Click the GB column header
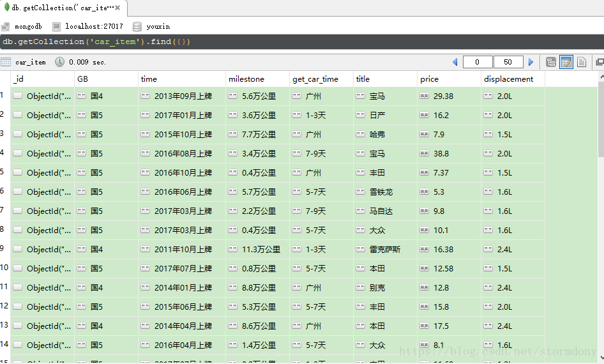This screenshot has height=364, width=604. pos(106,79)
